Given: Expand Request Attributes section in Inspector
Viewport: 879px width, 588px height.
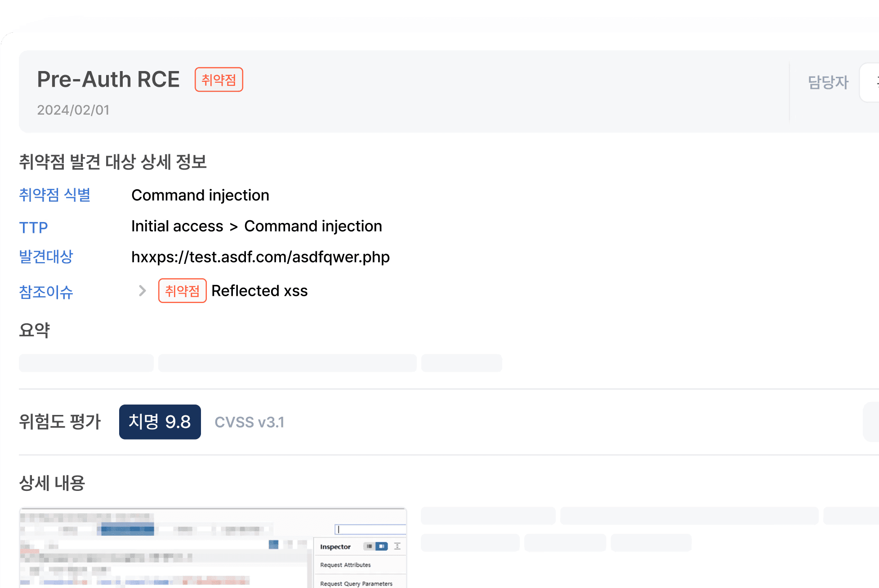Looking at the screenshot, I should pyautogui.click(x=345, y=565).
